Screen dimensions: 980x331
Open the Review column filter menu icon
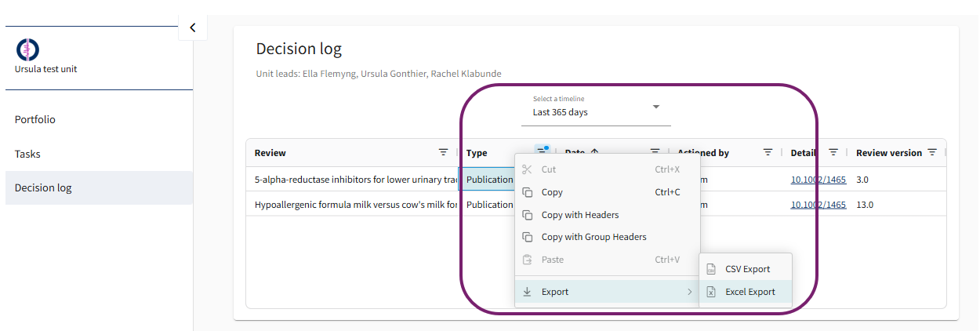coord(443,153)
